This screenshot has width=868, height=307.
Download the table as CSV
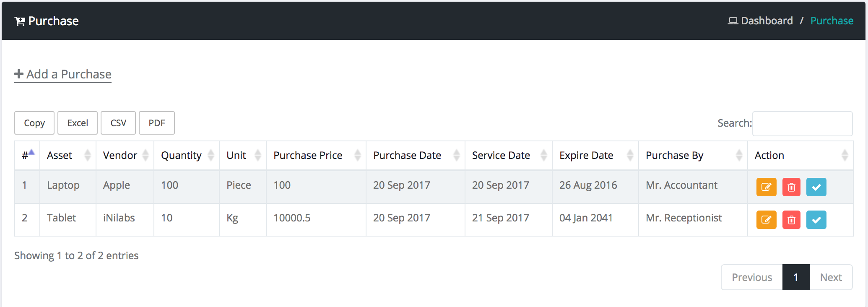coord(118,123)
